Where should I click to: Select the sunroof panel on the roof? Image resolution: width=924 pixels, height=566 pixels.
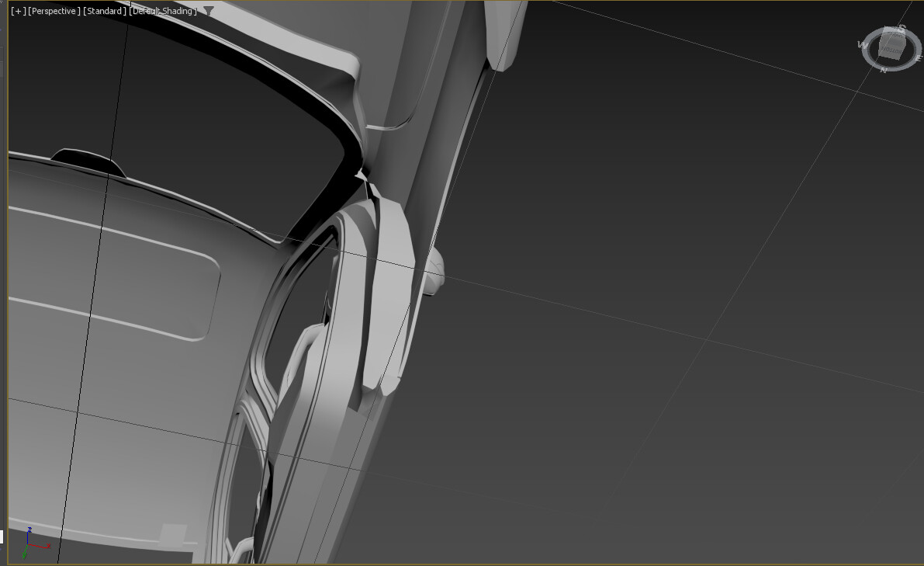pyautogui.click(x=112, y=274)
